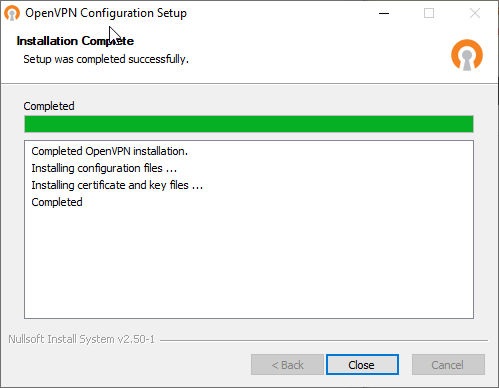This screenshot has width=499, height=388.
Task: Click the greyed-out Cancel button
Action: [448, 364]
